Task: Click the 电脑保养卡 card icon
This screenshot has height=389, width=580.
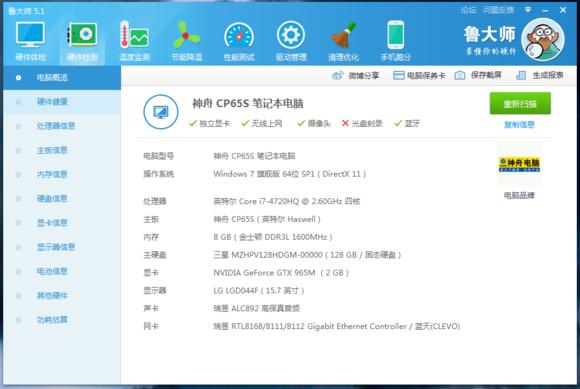Action: click(398, 75)
